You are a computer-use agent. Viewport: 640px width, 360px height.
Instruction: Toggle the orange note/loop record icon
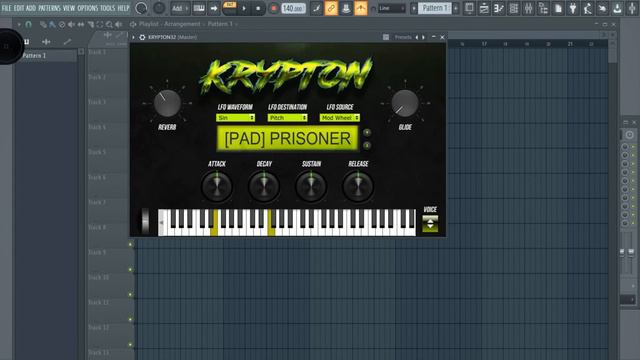pyautogui.click(x=360, y=8)
